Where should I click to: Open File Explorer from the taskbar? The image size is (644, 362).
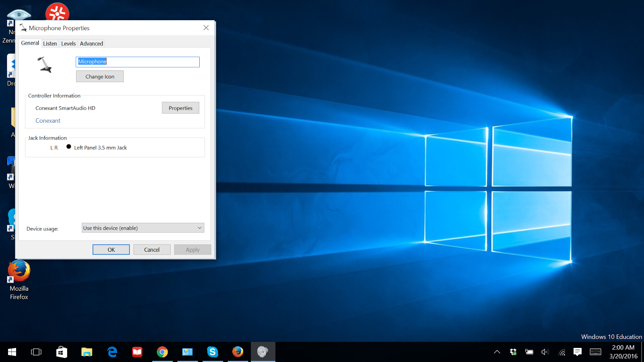[x=87, y=352]
